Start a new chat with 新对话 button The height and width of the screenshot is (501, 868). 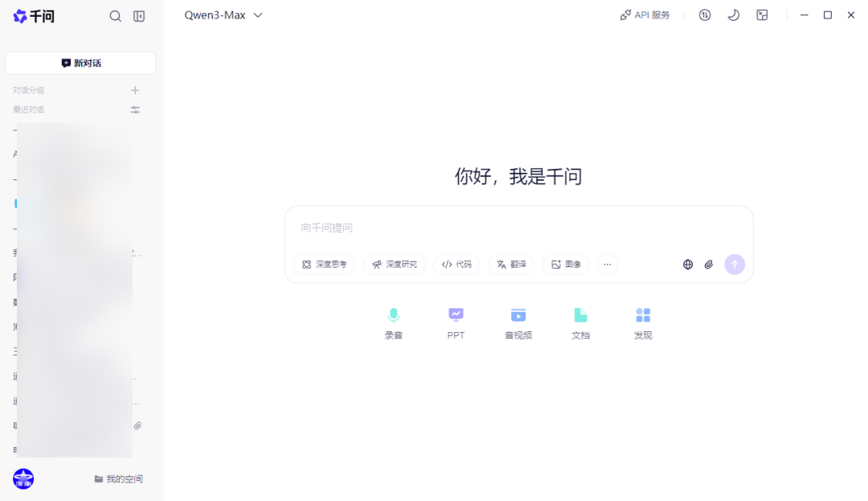pos(80,63)
